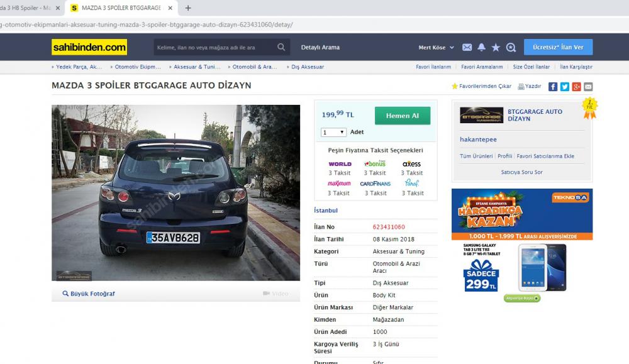Click the Mağazadan value

[388, 319]
